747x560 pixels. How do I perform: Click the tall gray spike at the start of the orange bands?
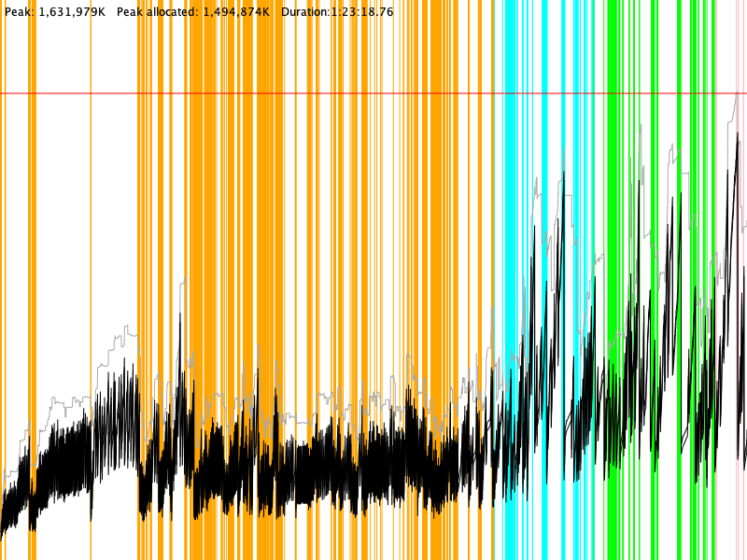point(183,289)
